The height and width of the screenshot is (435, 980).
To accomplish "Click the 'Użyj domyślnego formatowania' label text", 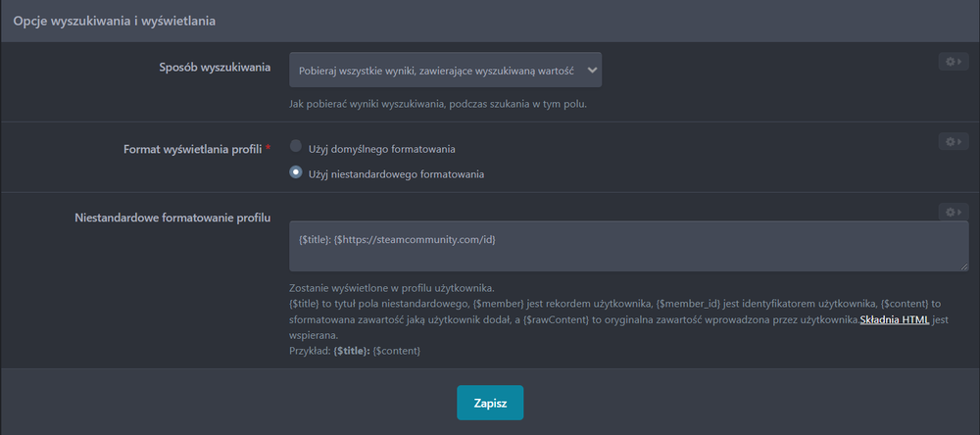I will [381, 149].
